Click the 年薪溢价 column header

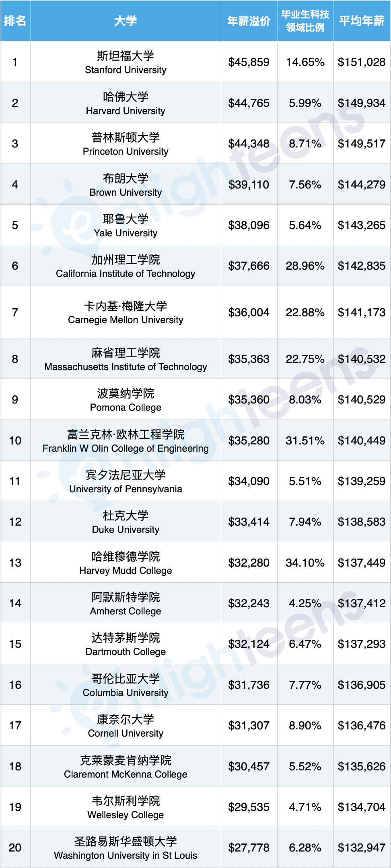pyautogui.click(x=249, y=21)
